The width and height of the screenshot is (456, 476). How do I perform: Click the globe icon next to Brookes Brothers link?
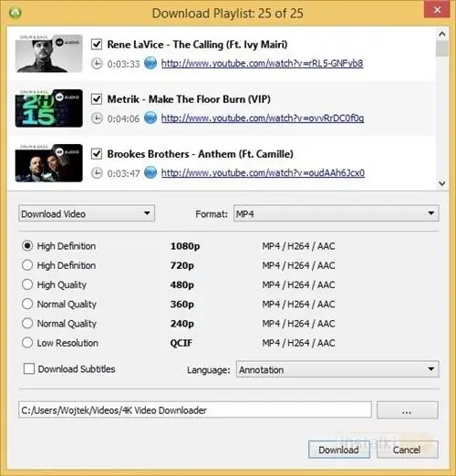pyautogui.click(x=150, y=172)
